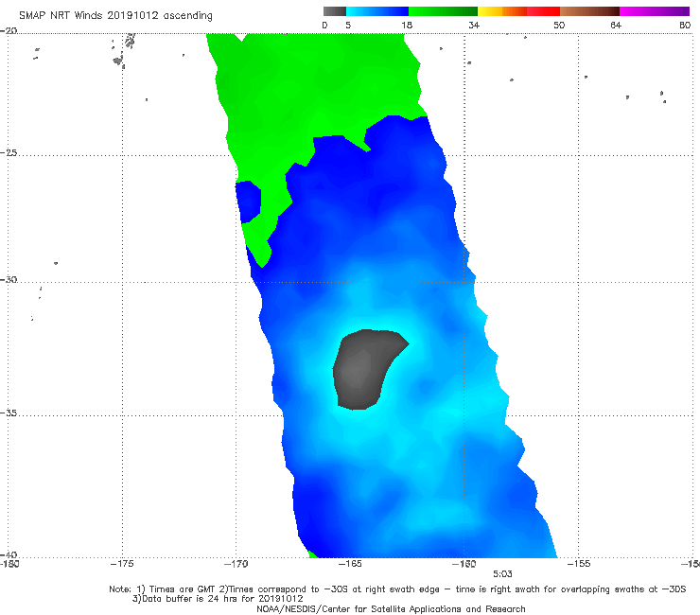The width and height of the screenshot is (700, 615).
Task: Click the longitude label '-155'
Action: [x=578, y=564]
